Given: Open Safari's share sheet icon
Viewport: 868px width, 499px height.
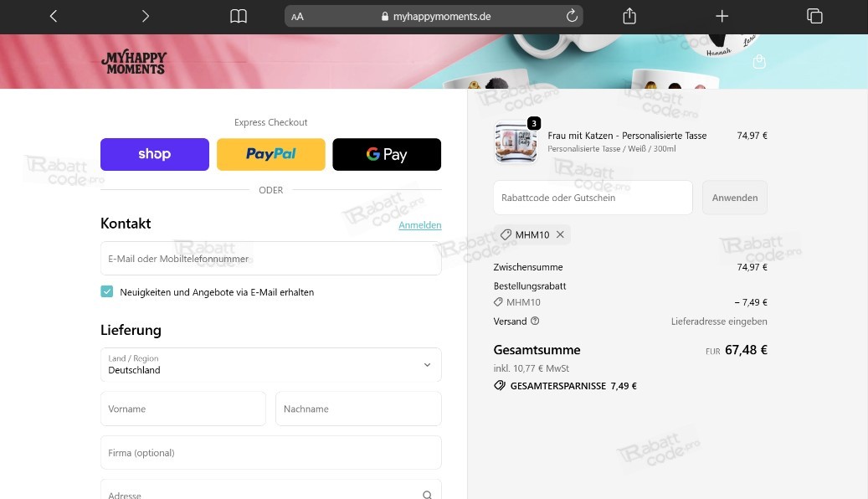Looking at the screenshot, I should tap(629, 15).
